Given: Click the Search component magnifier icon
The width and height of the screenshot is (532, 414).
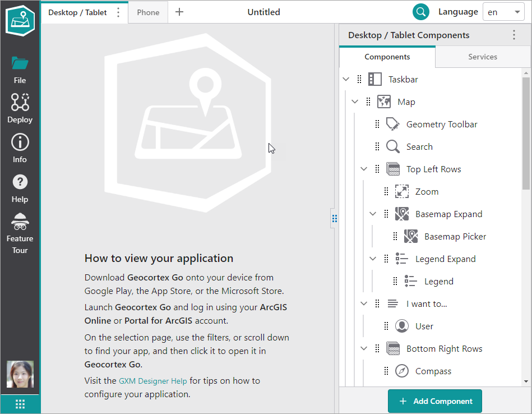Looking at the screenshot, I should [392, 146].
